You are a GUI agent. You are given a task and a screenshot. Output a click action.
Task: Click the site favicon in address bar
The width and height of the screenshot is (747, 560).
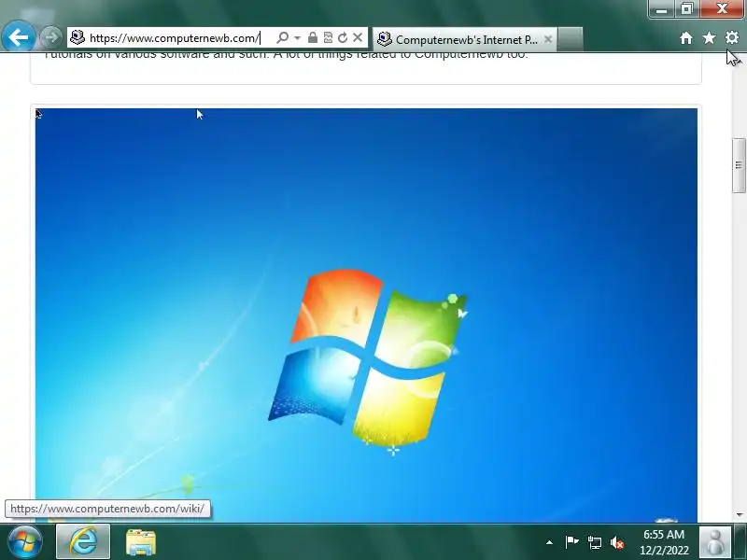[x=78, y=37]
